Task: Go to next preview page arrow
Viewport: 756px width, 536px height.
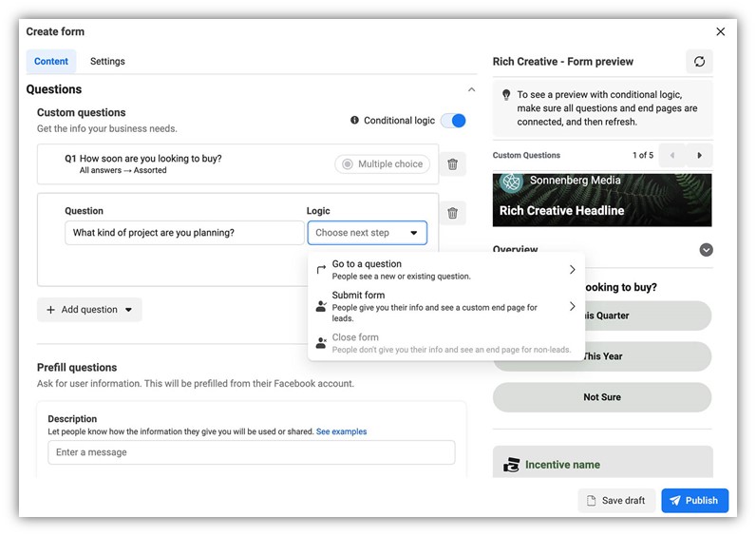Action: tap(699, 155)
